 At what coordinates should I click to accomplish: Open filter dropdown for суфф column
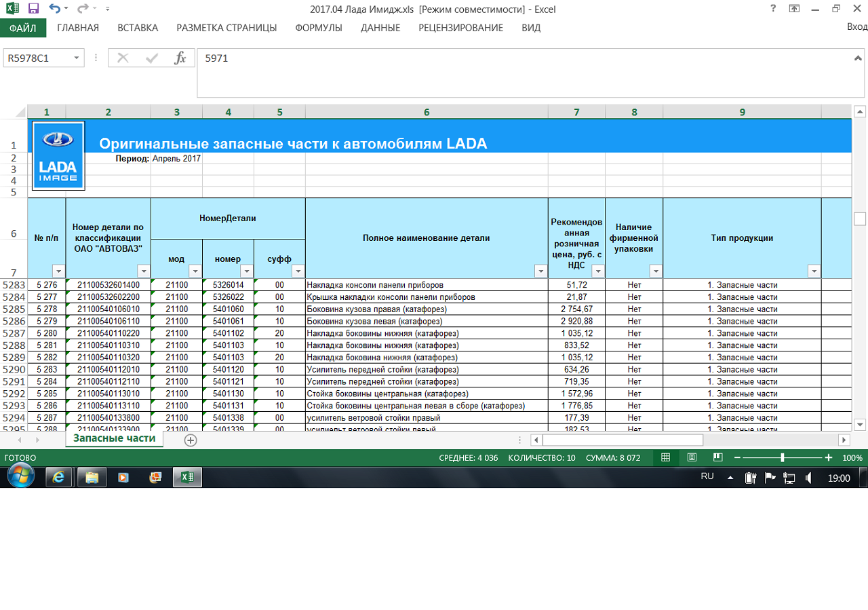click(298, 271)
